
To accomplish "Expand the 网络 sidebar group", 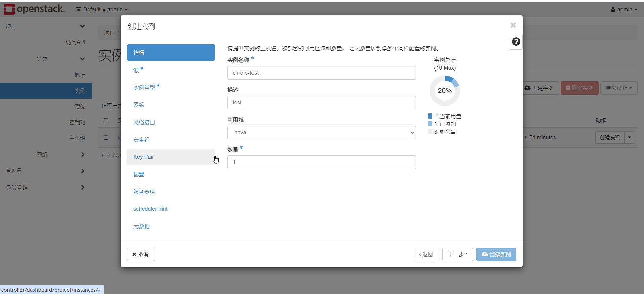I will [x=46, y=155].
